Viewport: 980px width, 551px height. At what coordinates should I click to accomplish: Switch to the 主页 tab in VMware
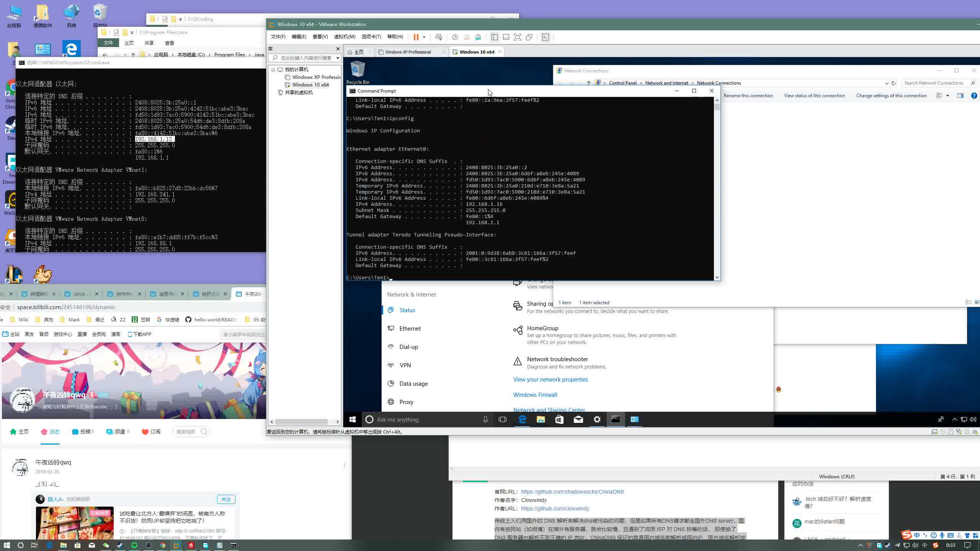pyautogui.click(x=359, y=52)
